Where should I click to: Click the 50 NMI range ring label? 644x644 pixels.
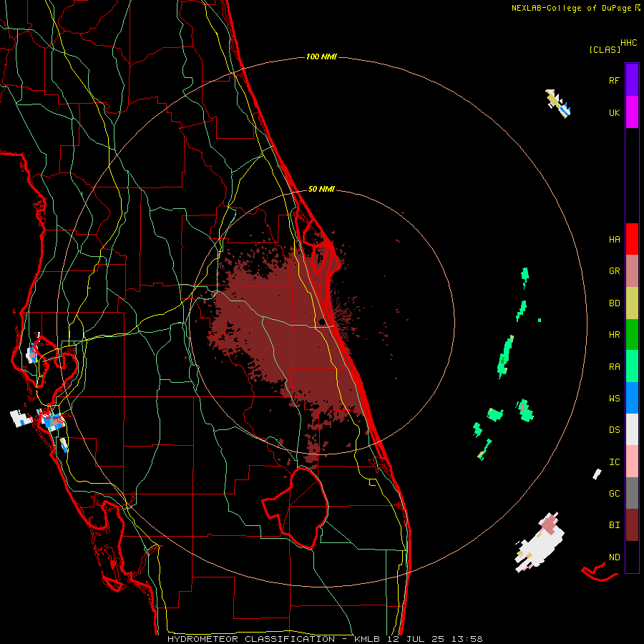point(321,189)
